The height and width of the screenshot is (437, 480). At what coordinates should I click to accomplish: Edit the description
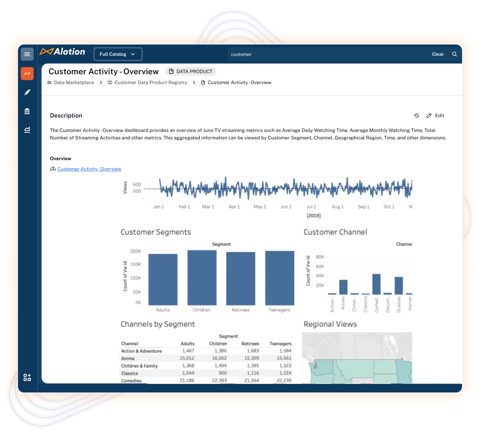tap(435, 115)
